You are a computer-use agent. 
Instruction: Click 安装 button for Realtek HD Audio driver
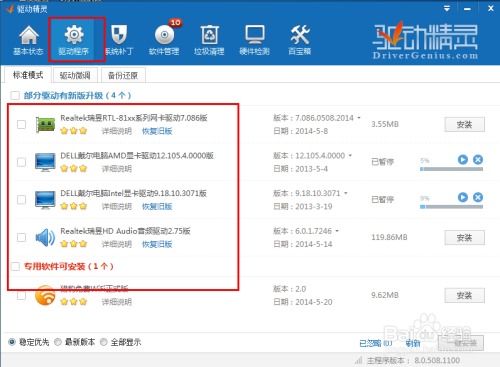click(464, 238)
